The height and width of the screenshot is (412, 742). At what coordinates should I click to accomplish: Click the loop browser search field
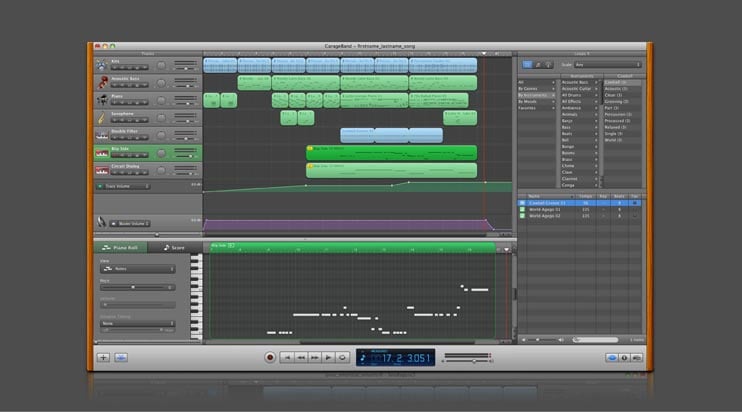[595, 340]
